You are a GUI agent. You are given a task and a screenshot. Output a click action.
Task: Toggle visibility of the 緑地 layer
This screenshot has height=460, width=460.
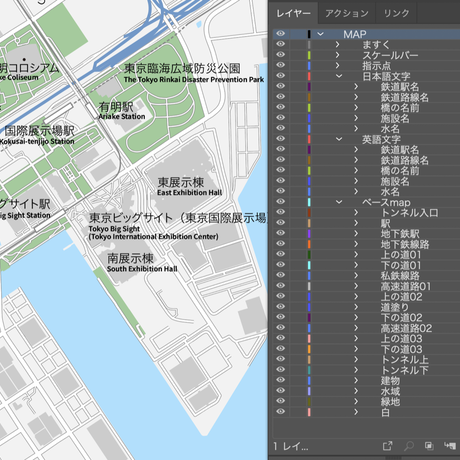click(x=281, y=401)
